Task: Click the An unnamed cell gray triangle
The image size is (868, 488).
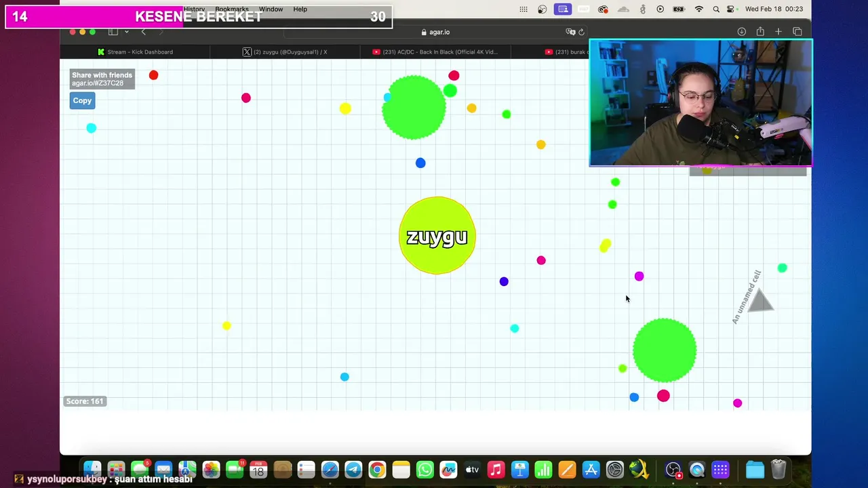Action: pos(760,300)
